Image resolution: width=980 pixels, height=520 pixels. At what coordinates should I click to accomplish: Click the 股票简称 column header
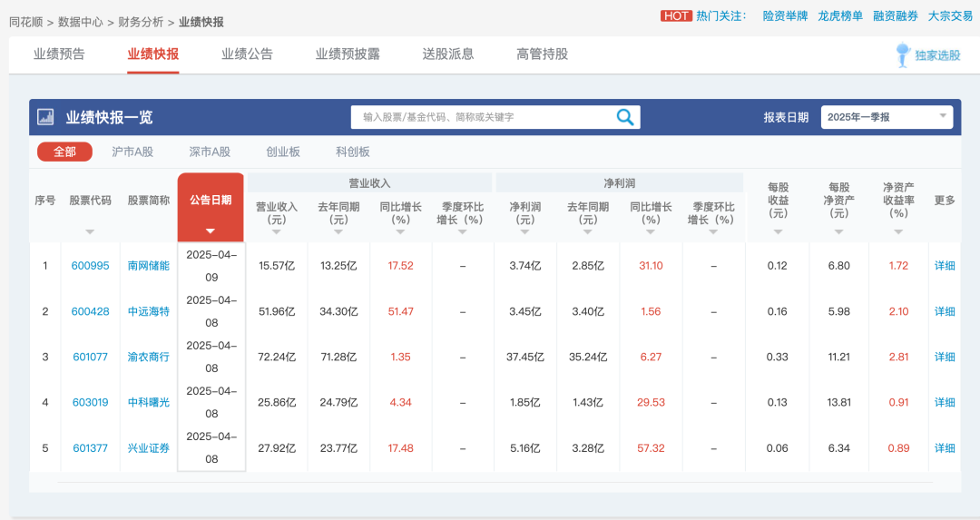[x=149, y=201]
